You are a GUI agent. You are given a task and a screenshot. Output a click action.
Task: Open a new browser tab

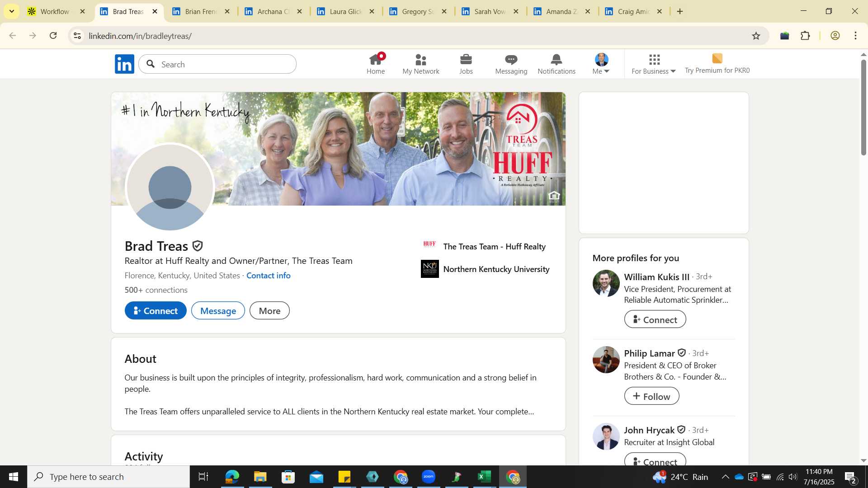click(680, 11)
